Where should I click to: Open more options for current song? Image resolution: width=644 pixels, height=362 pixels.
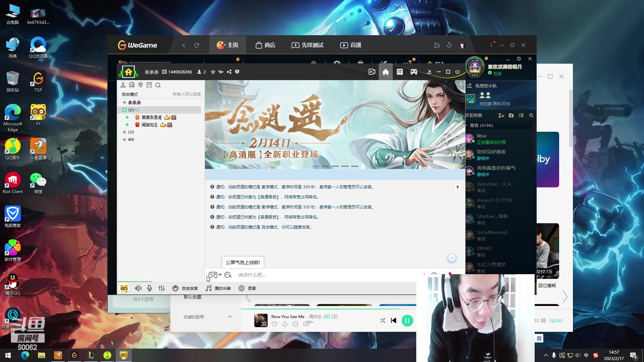pos(296,324)
